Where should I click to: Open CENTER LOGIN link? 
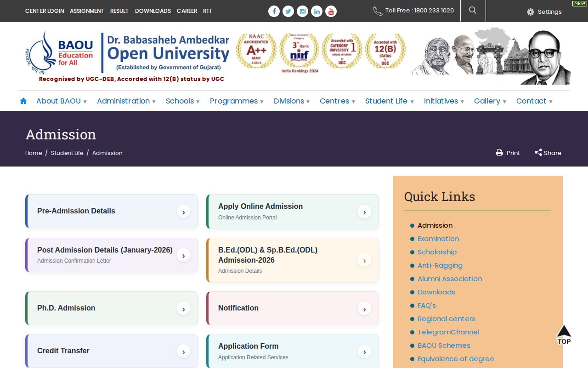click(45, 11)
